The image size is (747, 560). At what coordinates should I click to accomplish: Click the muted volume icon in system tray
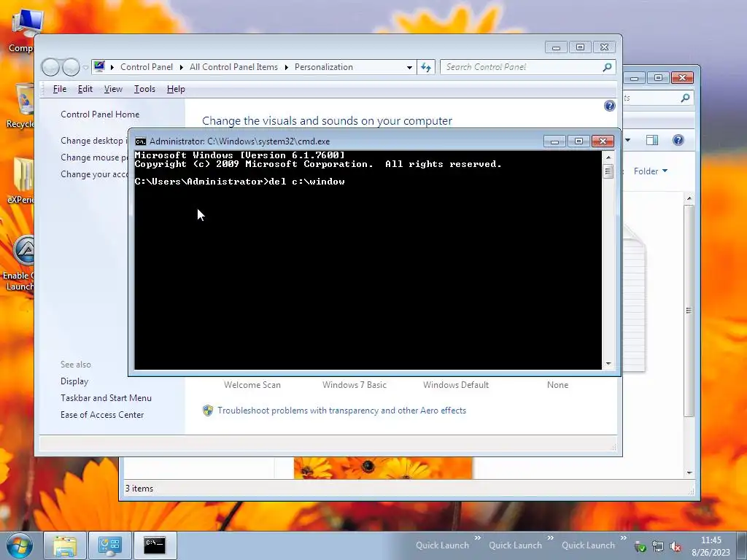[675, 547]
